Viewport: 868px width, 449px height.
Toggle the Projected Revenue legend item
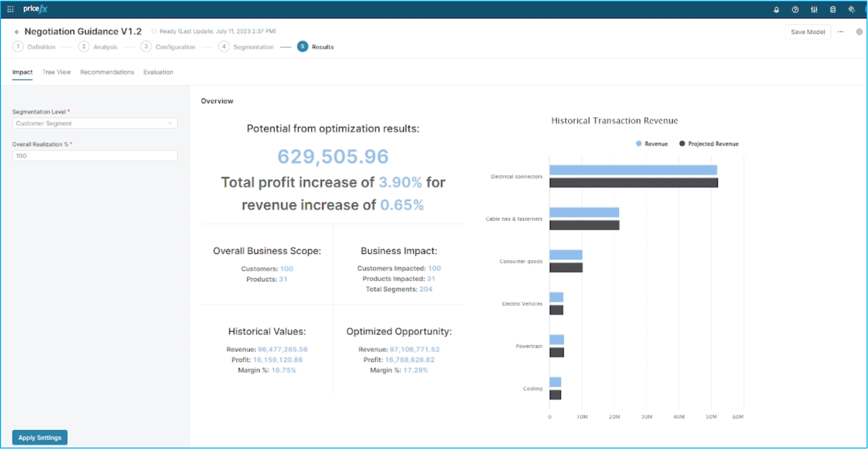coord(709,144)
